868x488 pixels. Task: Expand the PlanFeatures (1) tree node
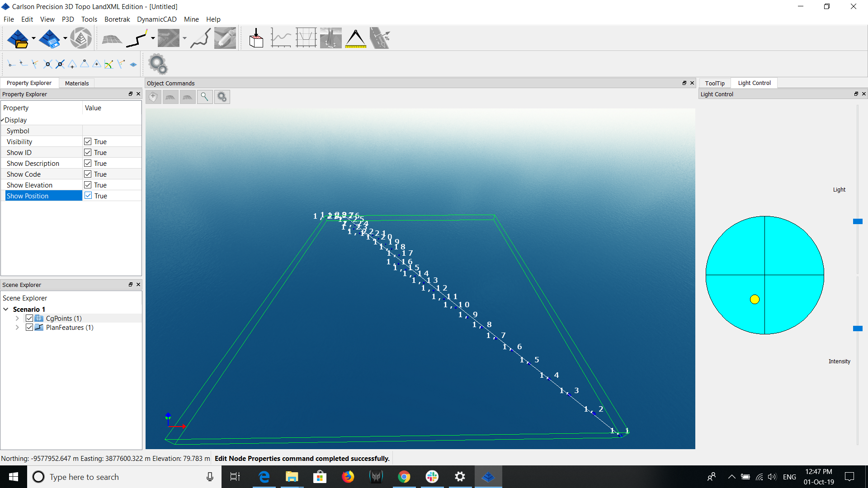click(x=17, y=328)
